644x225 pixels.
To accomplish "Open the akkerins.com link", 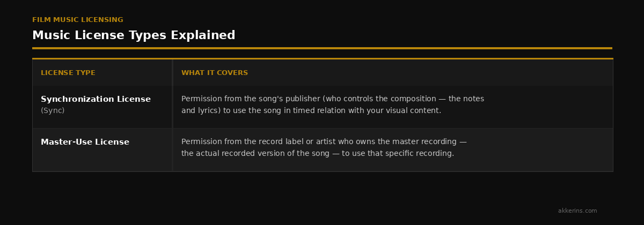I will tap(577, 211).
